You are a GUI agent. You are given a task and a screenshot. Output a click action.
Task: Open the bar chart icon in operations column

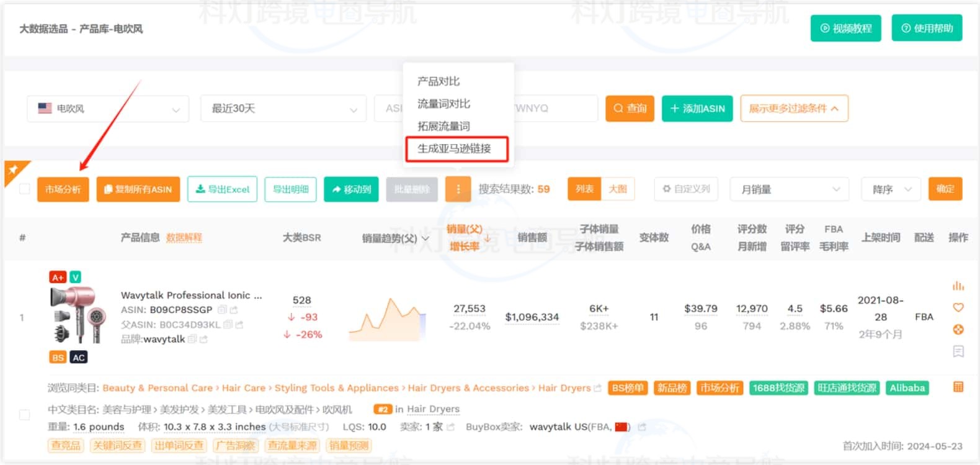coord(958,286)
